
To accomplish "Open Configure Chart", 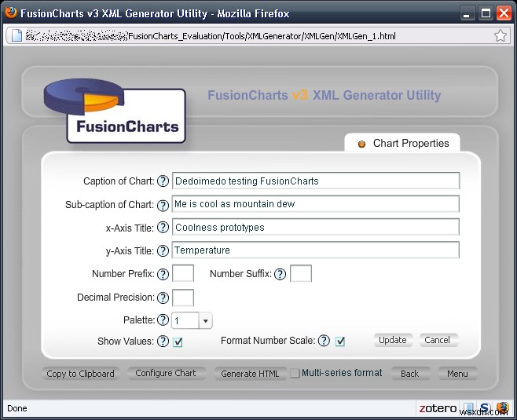I will coord(166,373).
